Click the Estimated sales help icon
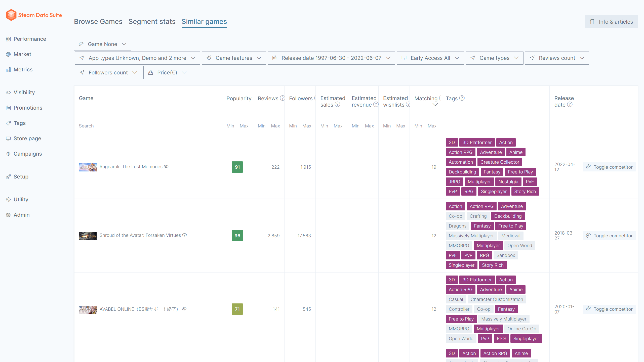Viewport: 644px width, 362px height. point(338,104)
